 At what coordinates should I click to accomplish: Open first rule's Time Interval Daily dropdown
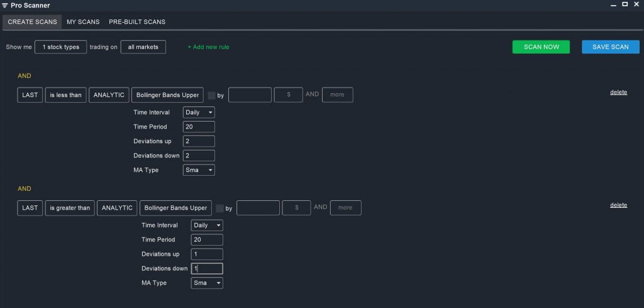(x=199, y=112)
